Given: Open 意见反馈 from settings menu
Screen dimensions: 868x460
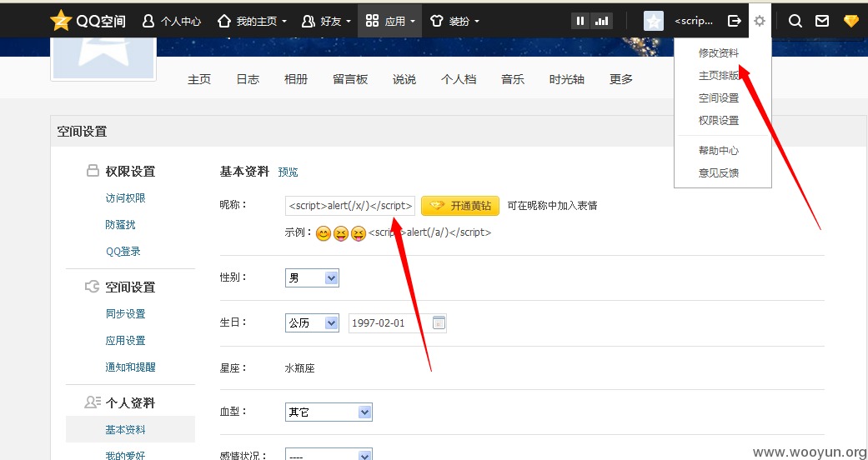Looking at the screenshot, I should click(719, 172).
